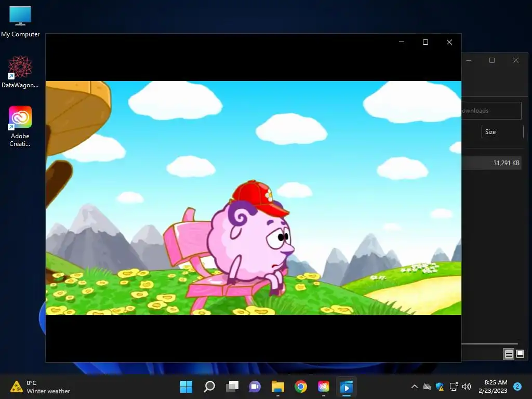
Task: Maximize the File Explorer window
Action: (492, 60)
